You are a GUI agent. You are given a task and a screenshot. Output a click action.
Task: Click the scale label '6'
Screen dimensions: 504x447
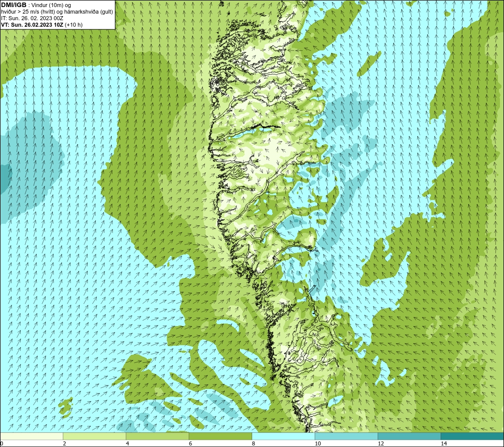click(x=191, y=443)
